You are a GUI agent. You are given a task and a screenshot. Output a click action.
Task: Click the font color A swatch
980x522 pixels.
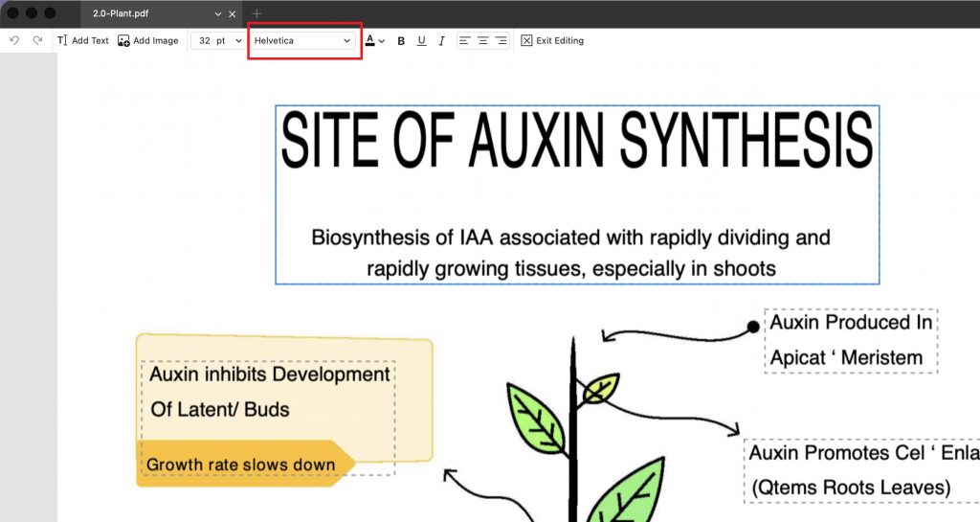point(370,40)
